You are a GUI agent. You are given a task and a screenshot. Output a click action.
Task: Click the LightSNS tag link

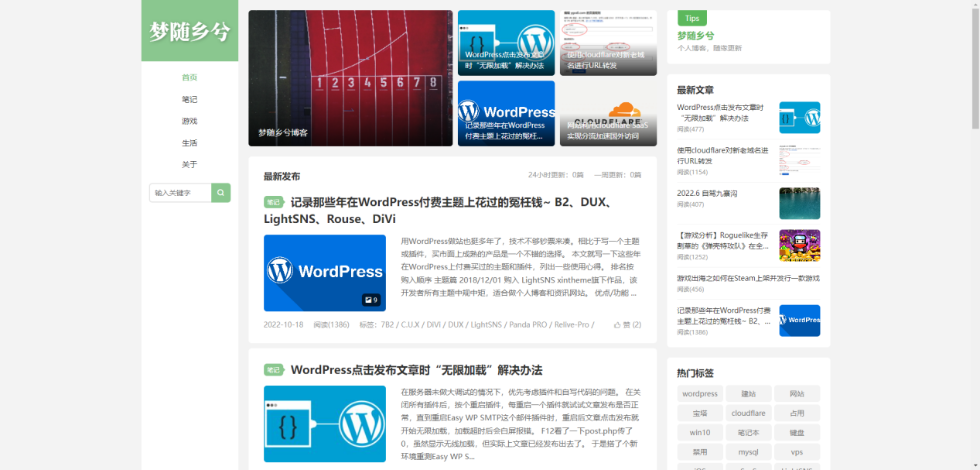(x=486, y=325)
